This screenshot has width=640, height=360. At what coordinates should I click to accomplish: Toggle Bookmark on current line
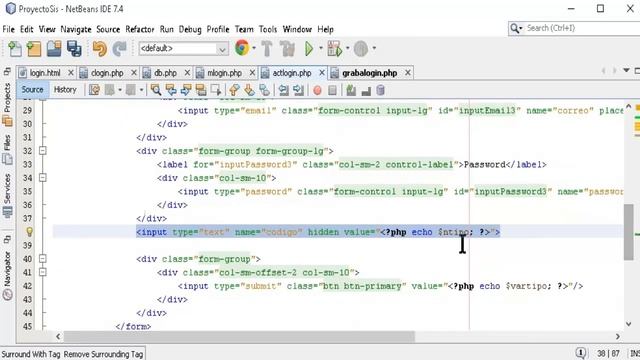click(x=264, y=90)
